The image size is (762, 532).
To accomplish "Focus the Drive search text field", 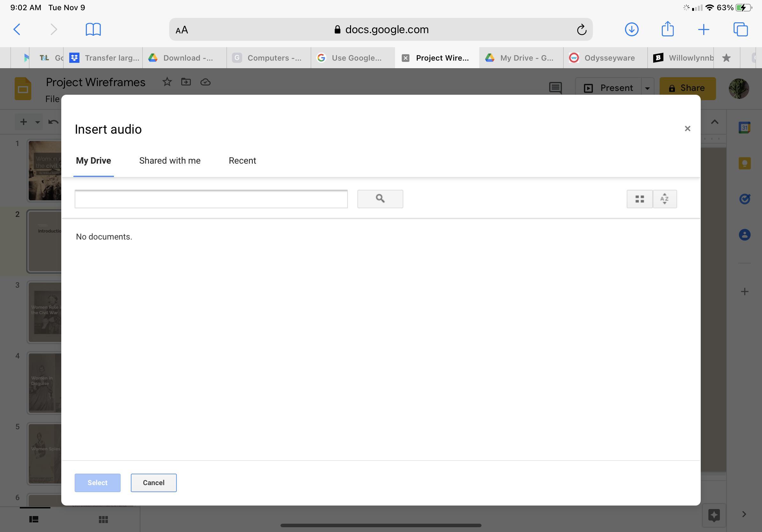I will click(x=211, y=199).
